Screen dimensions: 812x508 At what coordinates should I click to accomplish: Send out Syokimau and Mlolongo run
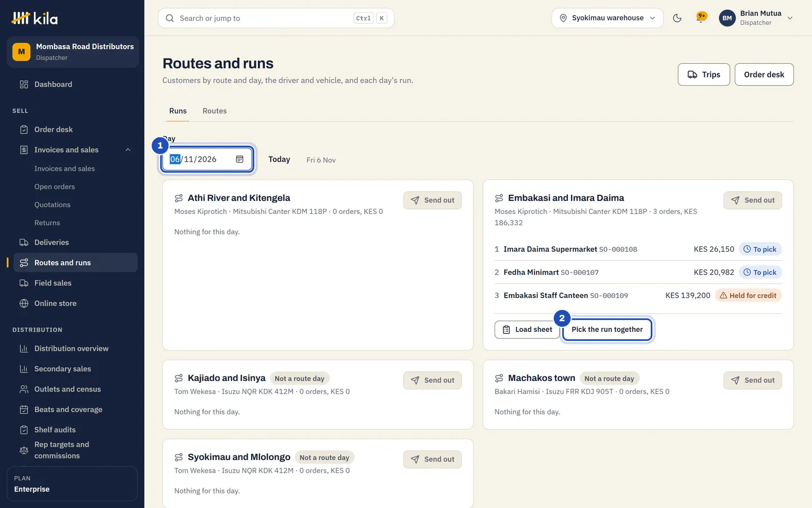coord(433,459)
